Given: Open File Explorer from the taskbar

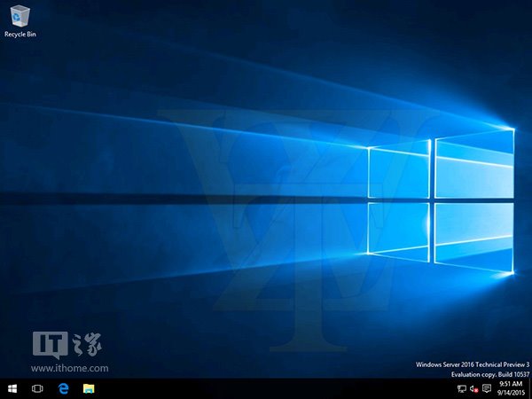Looking at the screenshot, I should point(89,388).
